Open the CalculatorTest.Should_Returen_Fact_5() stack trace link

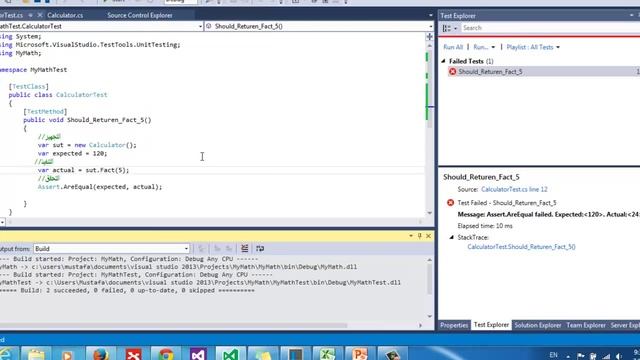(521, 247)
